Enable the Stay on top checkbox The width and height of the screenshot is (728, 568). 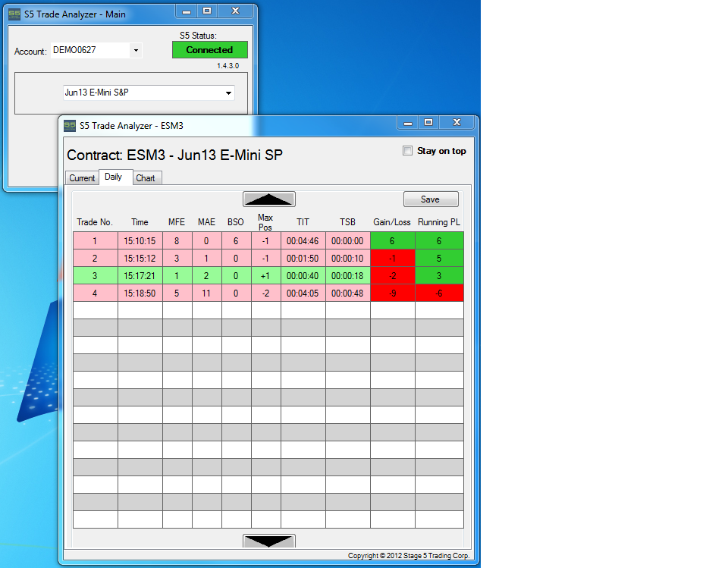tap(408, 151)
